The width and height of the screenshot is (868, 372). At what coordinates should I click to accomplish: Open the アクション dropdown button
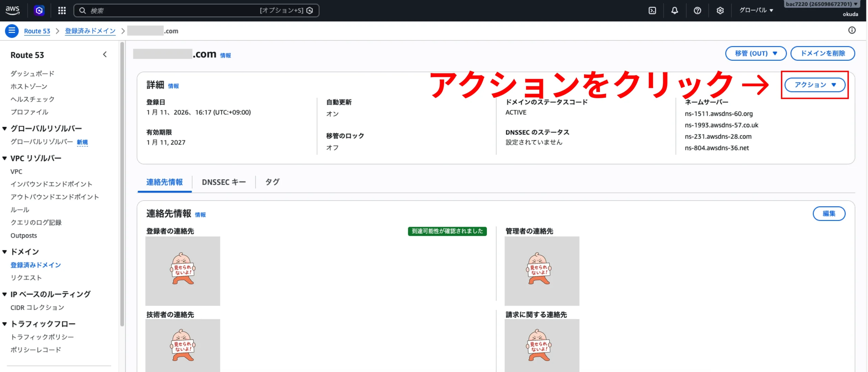click(x=815, y=85)
